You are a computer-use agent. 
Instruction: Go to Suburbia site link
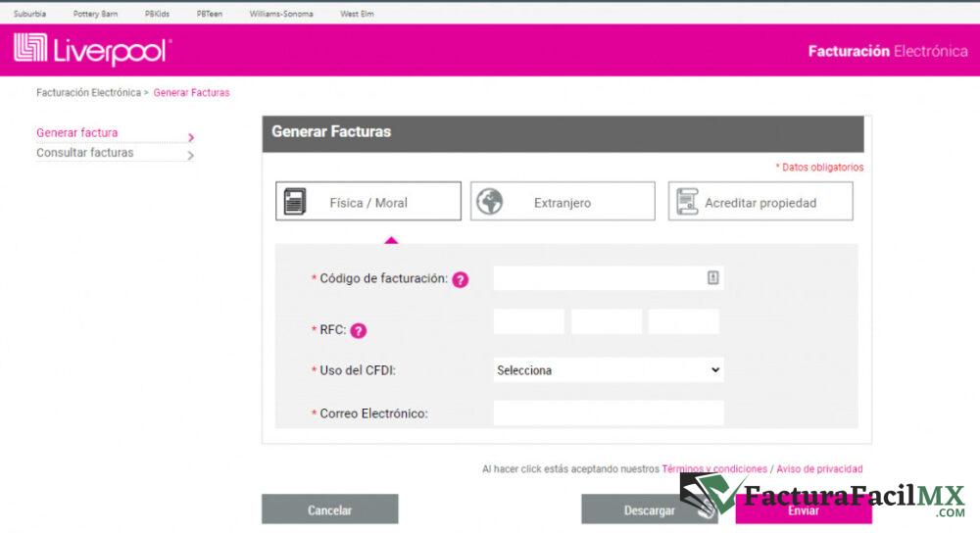click(30, 14)
